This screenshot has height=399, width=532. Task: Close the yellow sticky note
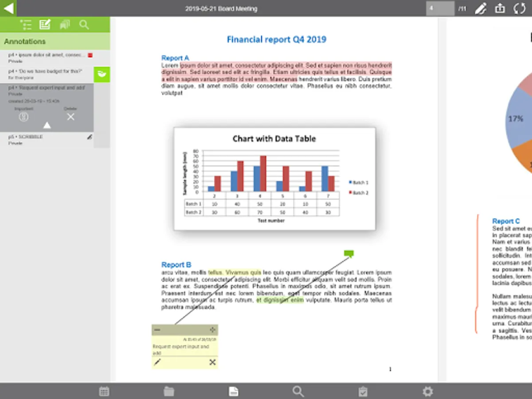(212, 363)
